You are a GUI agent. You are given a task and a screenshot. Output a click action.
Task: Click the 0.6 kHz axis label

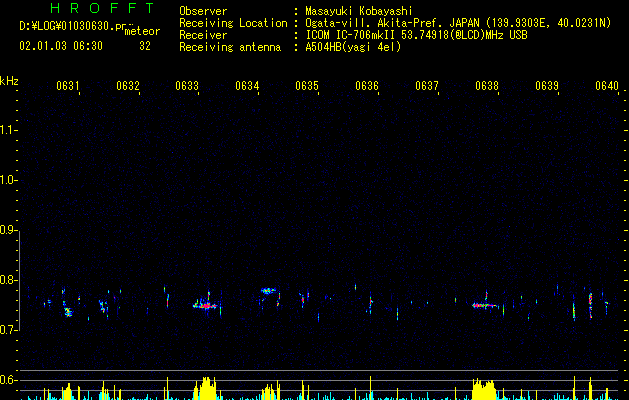pos(8,380)
